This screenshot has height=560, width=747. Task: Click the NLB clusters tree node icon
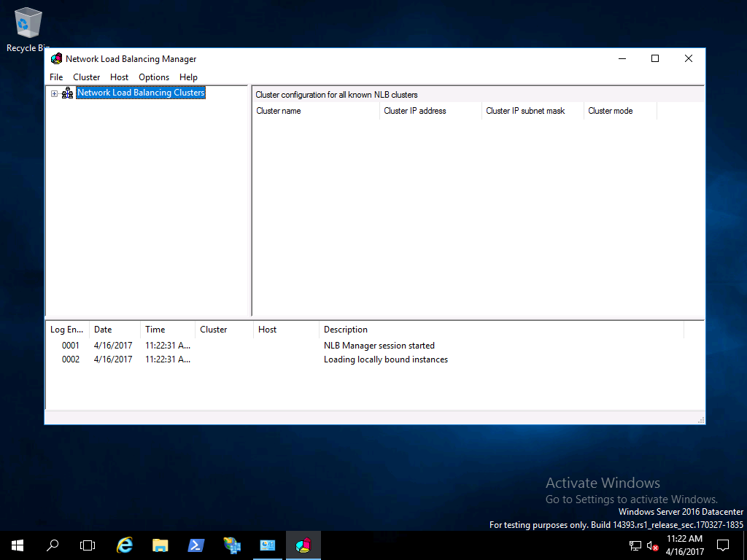click(x=67, y=93)
